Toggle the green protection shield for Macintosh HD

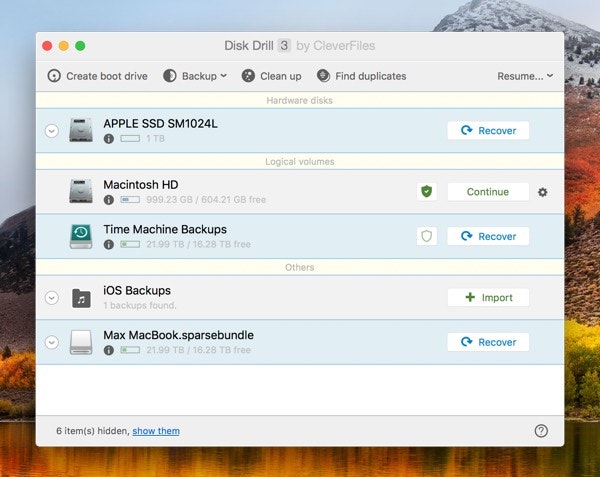426,192
